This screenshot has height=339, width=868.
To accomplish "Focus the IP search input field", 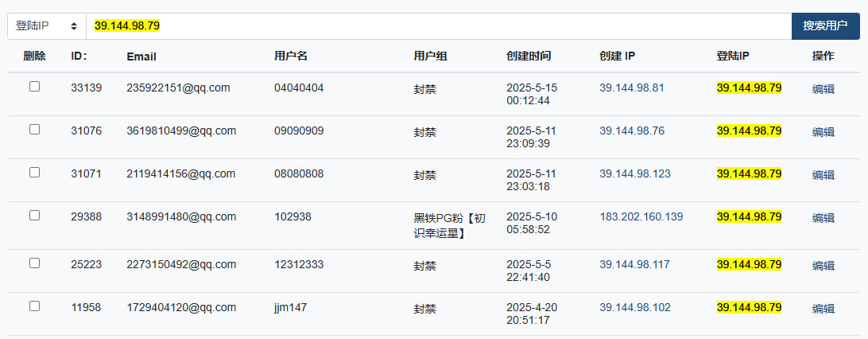I will [x=437, y=26].
